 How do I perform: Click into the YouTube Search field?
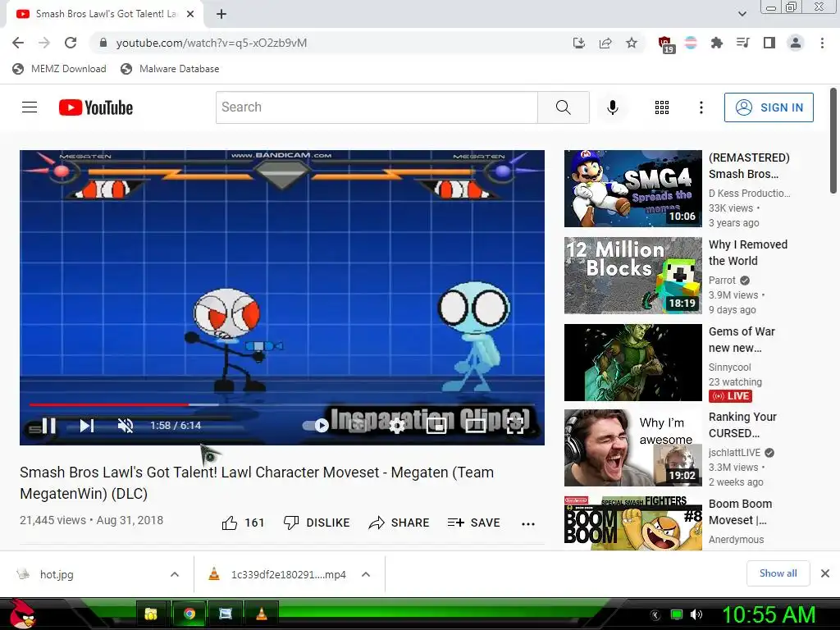(x=377, y=107)
